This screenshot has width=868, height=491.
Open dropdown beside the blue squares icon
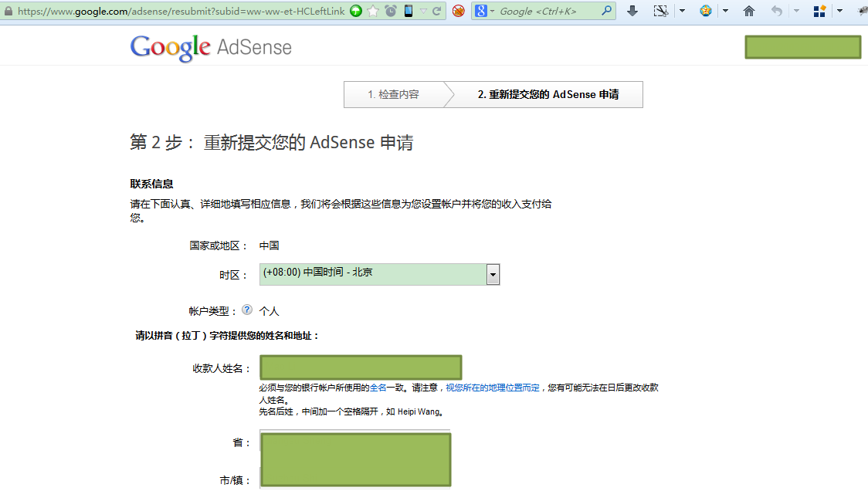[839, 11]
